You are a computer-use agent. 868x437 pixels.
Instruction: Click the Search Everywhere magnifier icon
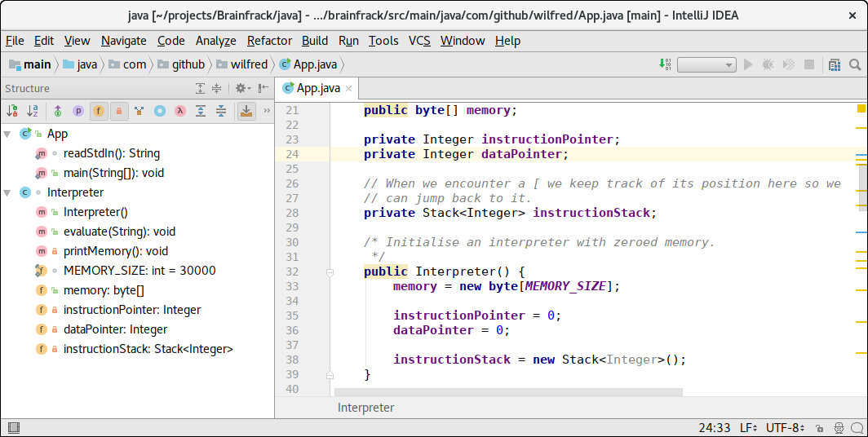coord(854,64)
